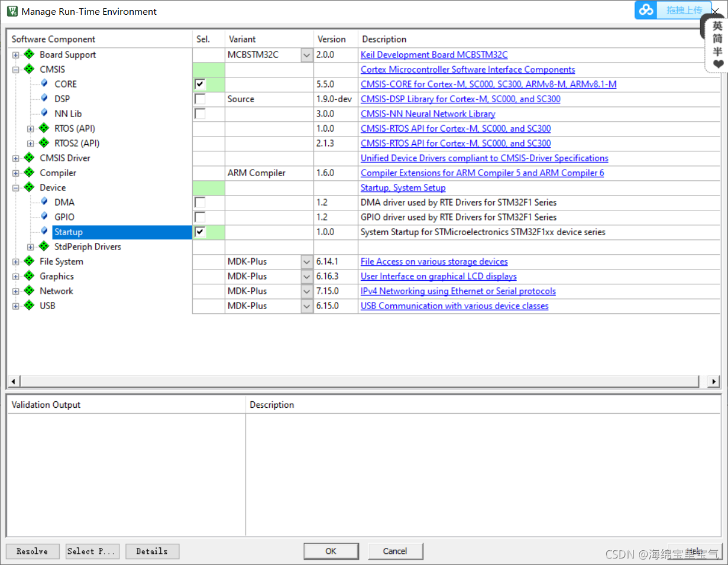Expand the CMSIS Driver node
The image size is (728, 565).
[16, 158]
